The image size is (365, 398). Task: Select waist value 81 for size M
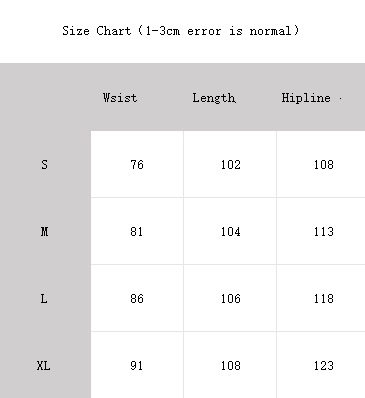pos(137,232)
